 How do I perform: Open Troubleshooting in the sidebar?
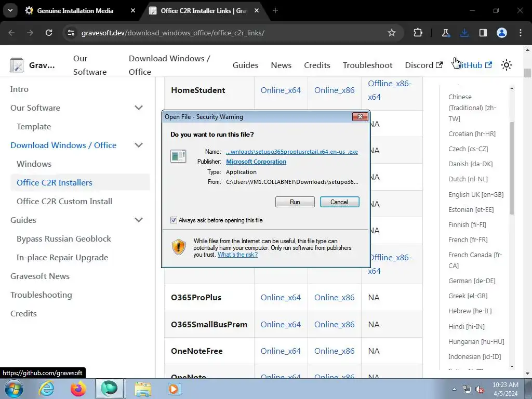tap(41, 295)
